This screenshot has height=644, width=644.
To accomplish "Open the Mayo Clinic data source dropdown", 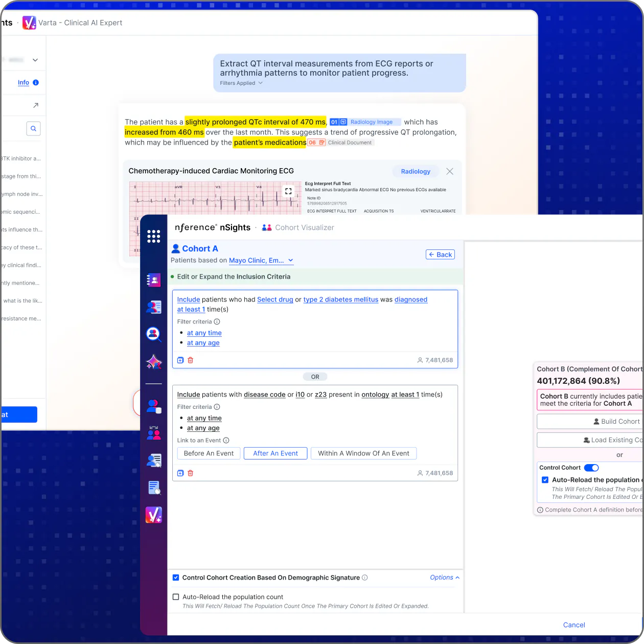I will click(261, 261).
